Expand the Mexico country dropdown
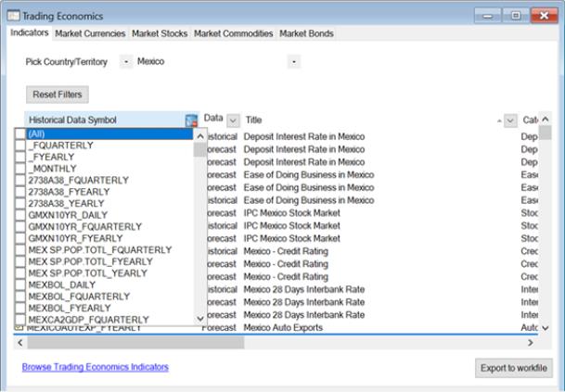 click(x=294, y=62)
